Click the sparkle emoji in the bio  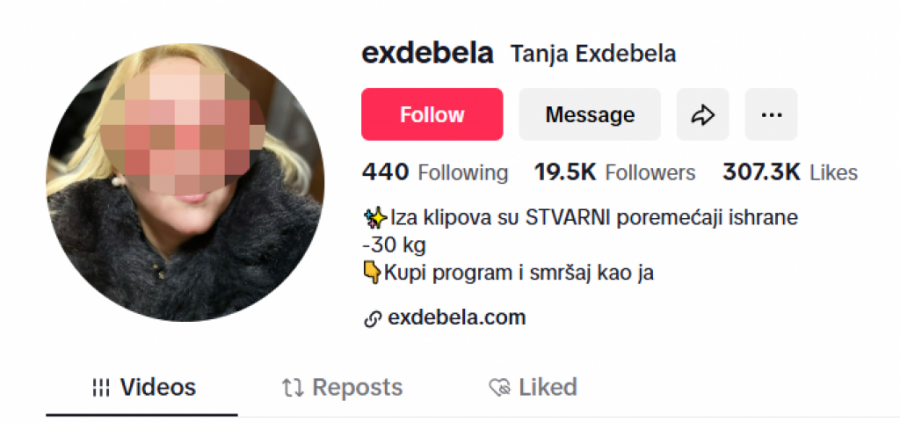point(376,218)
